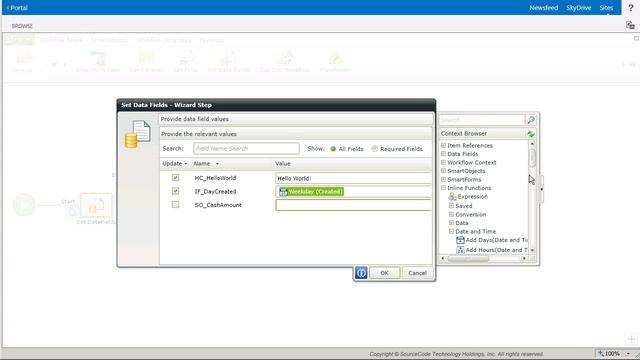Screen dimensions: 640x360
Task: Click the Context Browser vertical scrollbar thumb
Action: (x=532, y=158)
